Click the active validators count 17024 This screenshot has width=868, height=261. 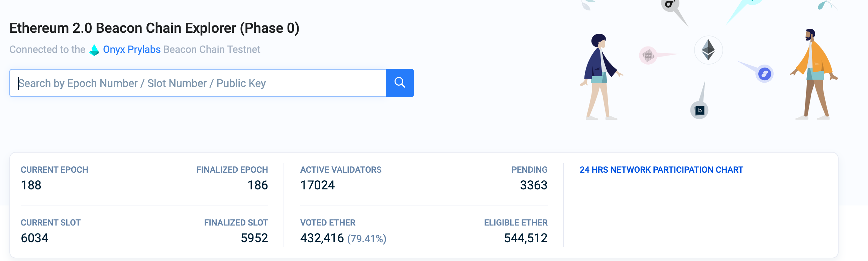317,185
